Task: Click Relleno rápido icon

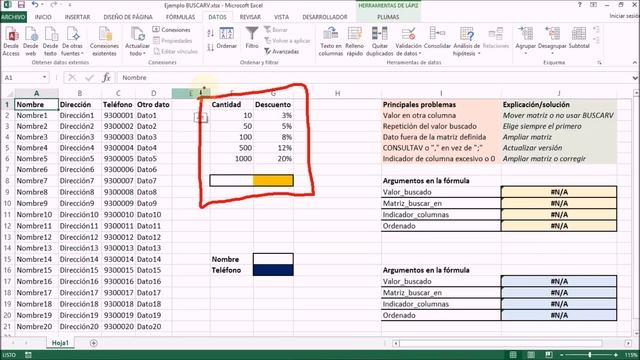Action: (354, 42)
